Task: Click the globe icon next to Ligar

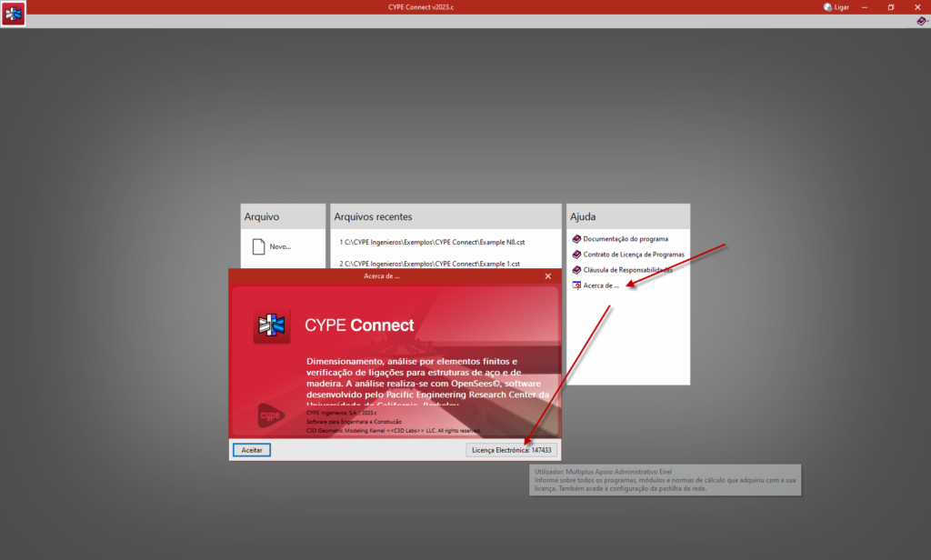Action: pyautogui.click(x=827, y=7)
